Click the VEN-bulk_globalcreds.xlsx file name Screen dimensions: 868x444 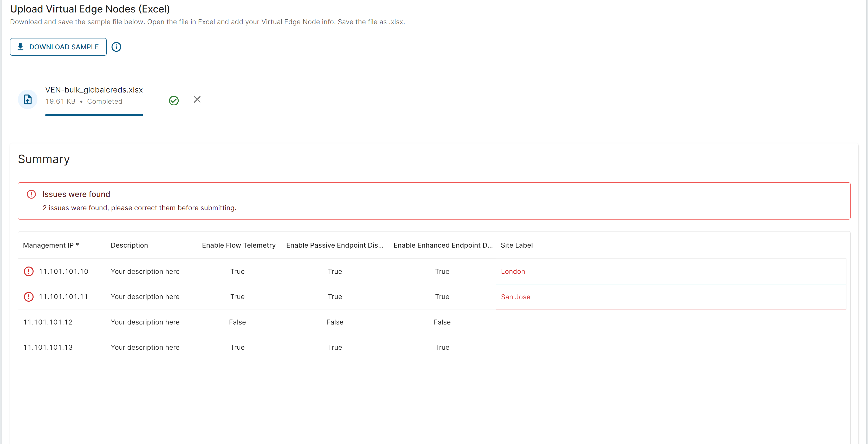pyautogui.click(x=94, y=90)
